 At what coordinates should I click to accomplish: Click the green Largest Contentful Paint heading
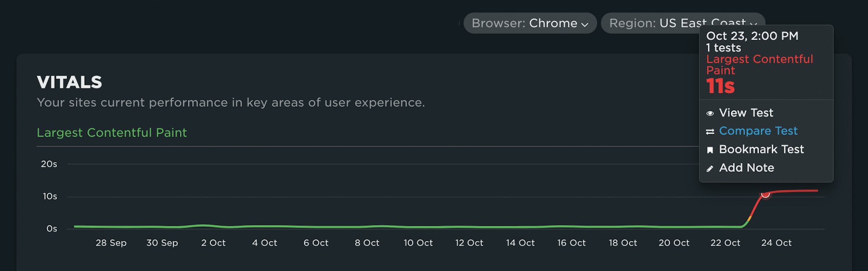tap(112, 133)
